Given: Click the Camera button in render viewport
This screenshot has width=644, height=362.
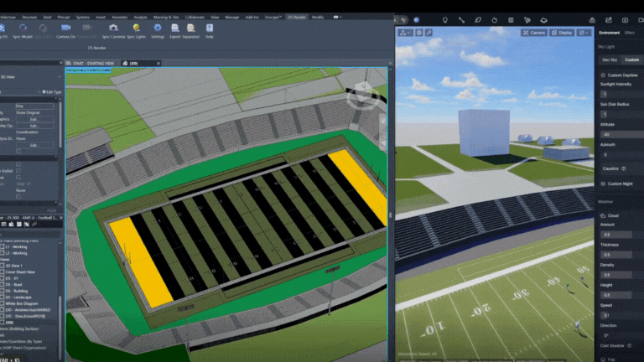Looking at the screenshot, I should tap(534, 33).
